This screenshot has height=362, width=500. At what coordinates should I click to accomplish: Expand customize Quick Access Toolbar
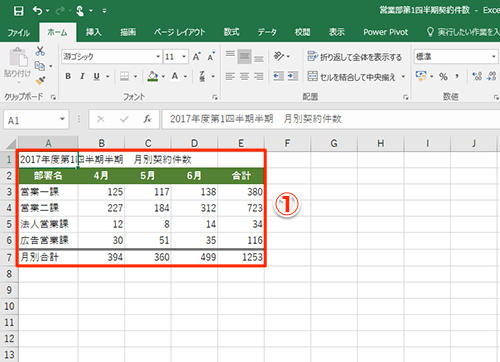(x=104, y=11)
